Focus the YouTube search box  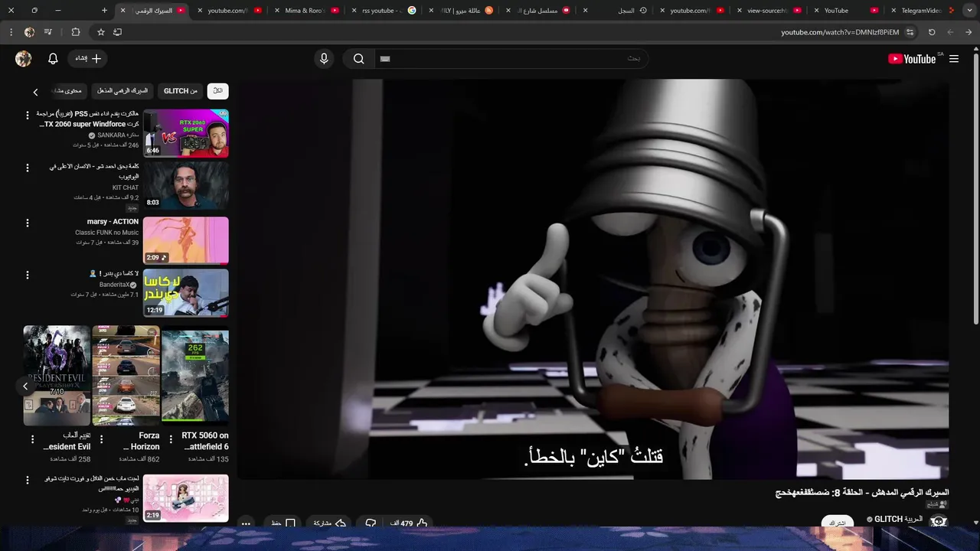[510, 59]
